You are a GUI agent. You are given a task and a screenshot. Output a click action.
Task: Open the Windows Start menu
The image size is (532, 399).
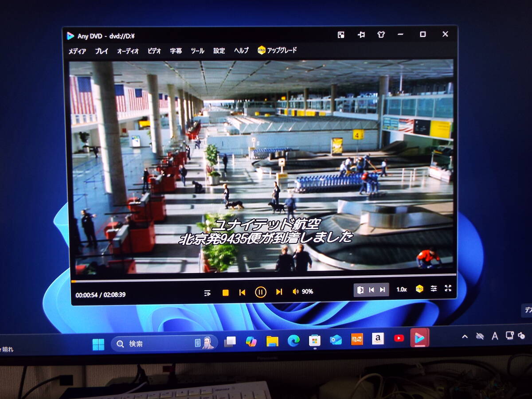pos(98,344)
